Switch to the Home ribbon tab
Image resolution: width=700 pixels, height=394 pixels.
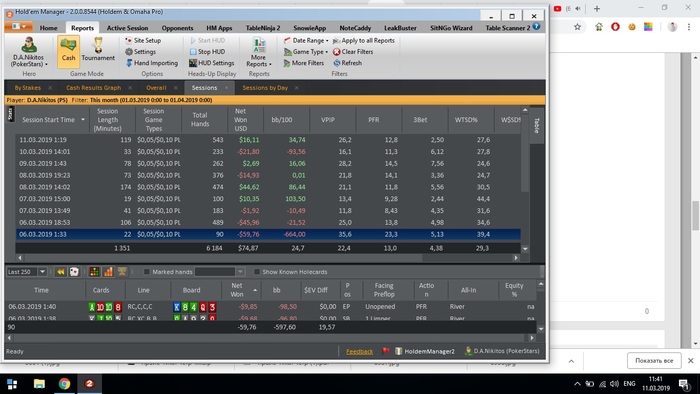click(48, 28)
